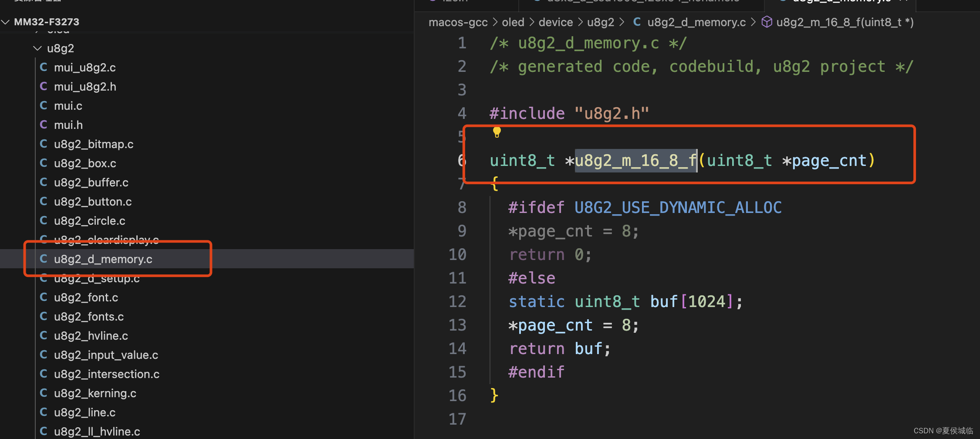Open u8g2_kerning.c file
The width and height of the screenshot is (980, 439).
pos(95,393)
